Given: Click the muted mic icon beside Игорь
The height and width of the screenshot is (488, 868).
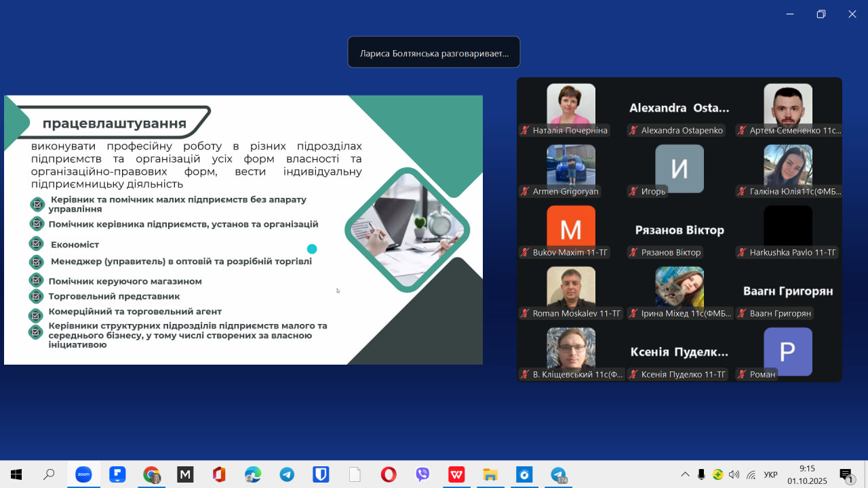Looking at the screenshot, I should tap(633, 191).
